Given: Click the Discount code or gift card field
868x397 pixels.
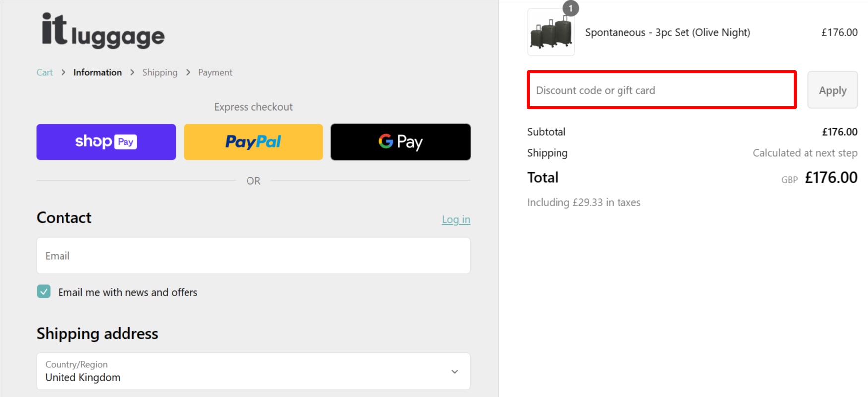Looking at the screenshot, I should tap(661, 90).
